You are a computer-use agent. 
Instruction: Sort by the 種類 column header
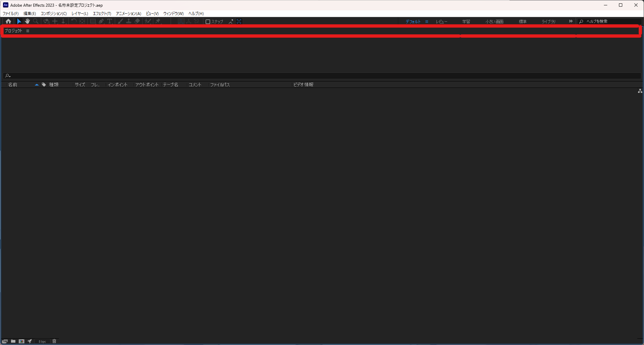click(x=54, y=85)
